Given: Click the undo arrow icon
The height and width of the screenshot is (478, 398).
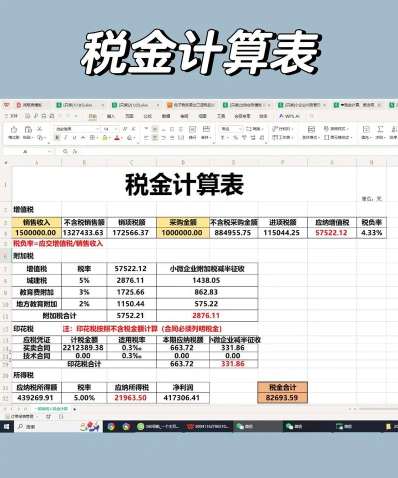Looking at the screenshot, I should (60, 116).
